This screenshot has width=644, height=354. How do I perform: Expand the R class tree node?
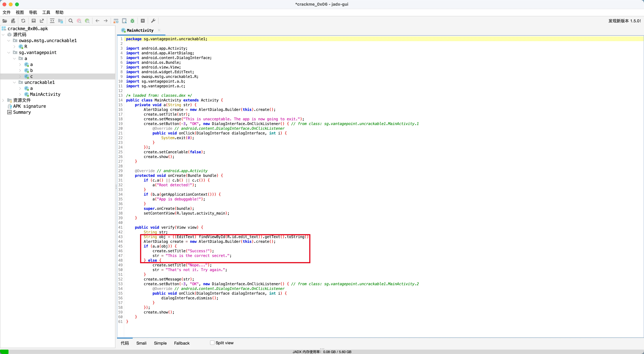[x=14, y=46]
